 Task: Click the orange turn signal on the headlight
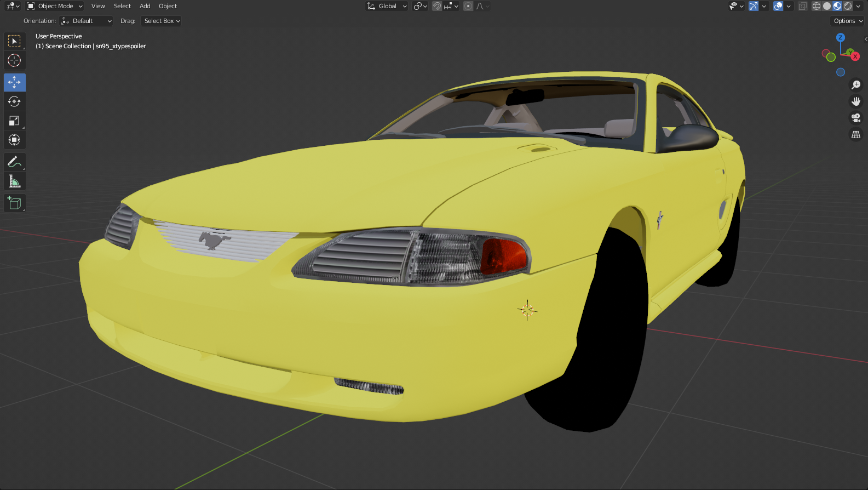[503, 257]
